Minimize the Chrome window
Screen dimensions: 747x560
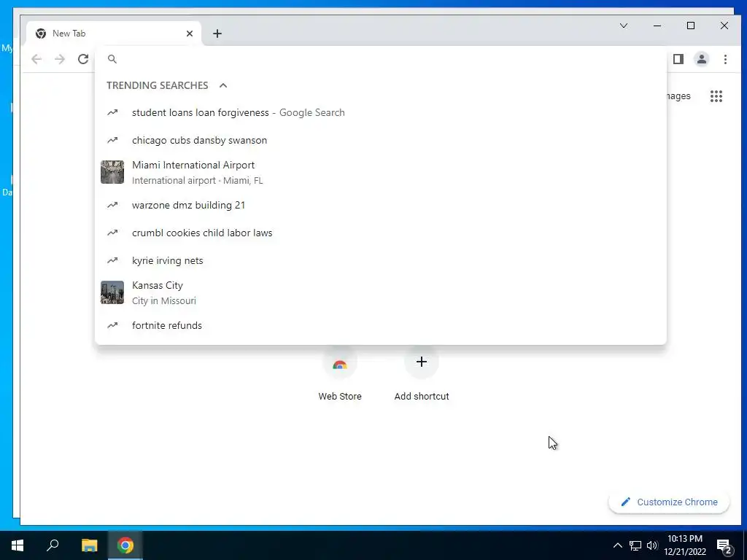(657, 26)
